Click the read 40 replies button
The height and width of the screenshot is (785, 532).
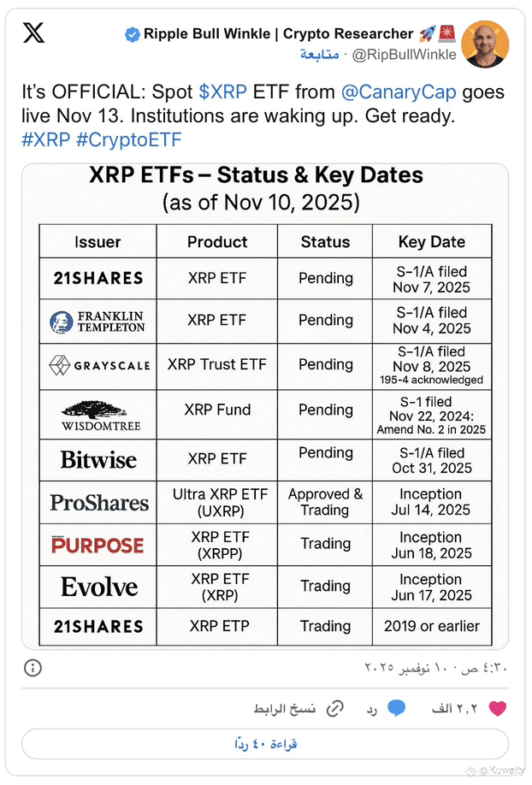(265, 744)
